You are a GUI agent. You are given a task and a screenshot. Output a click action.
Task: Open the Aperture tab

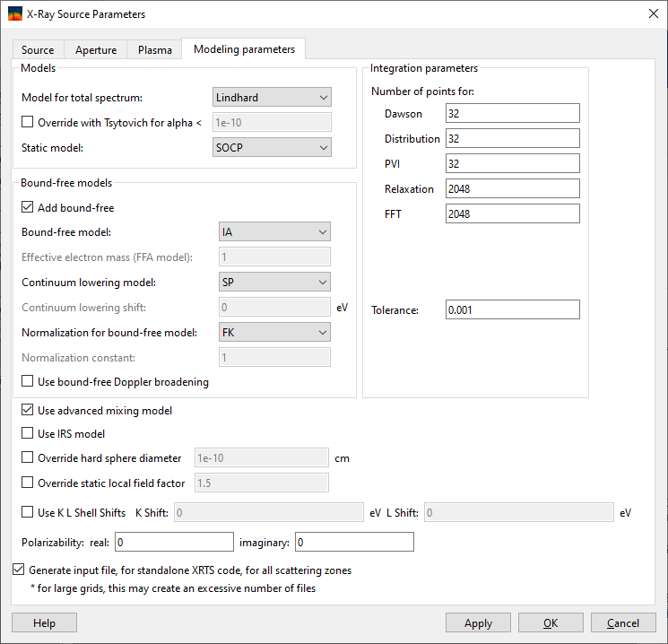(96, 50)
